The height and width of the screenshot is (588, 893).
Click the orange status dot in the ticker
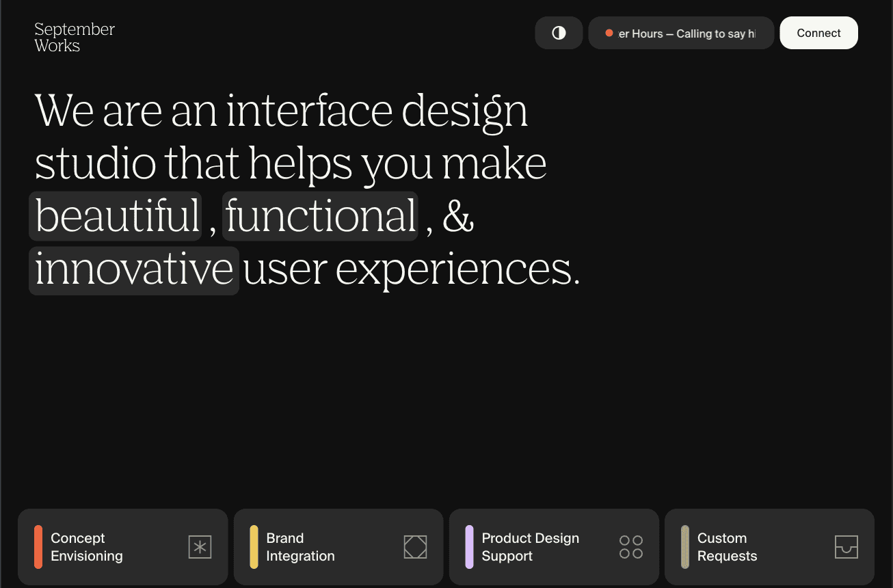coord(609,33)
